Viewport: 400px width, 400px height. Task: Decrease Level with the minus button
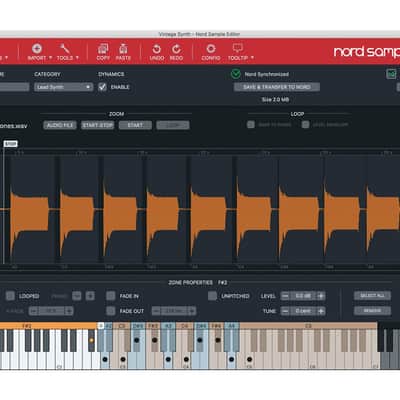tap(285, 296)
